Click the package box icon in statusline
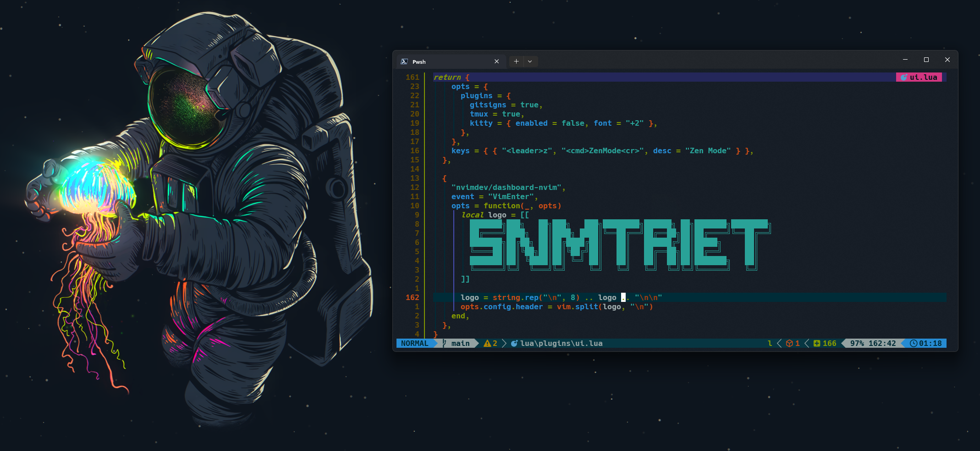 789,343
